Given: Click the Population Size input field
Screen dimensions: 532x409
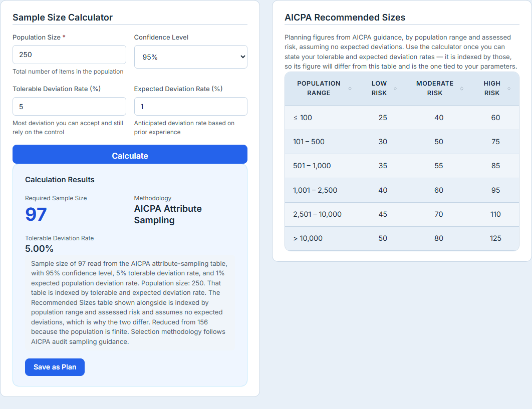Looking at the screenshot, I should tap(69, 55).
